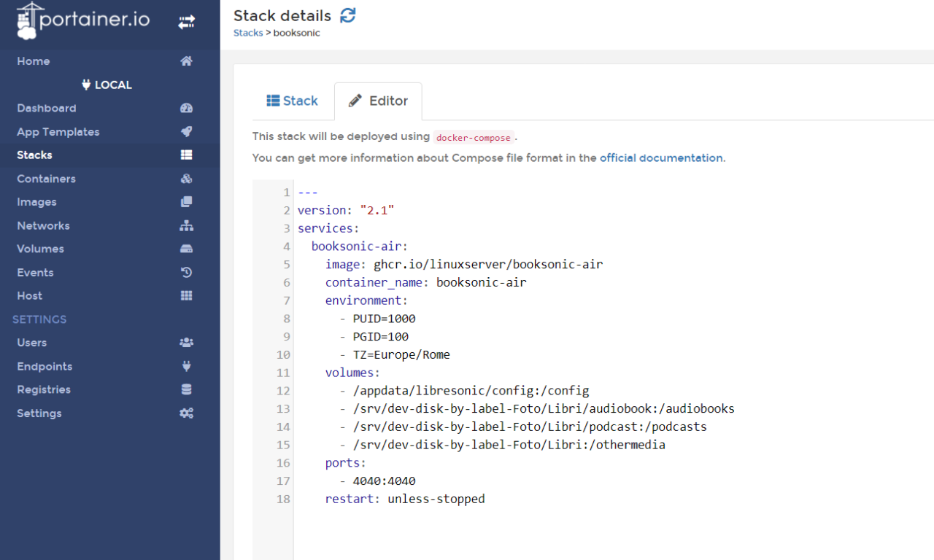This screenshot has width=934, height=560.
Task: Open Dashboard in the sidebar
Action: [47, 108]
